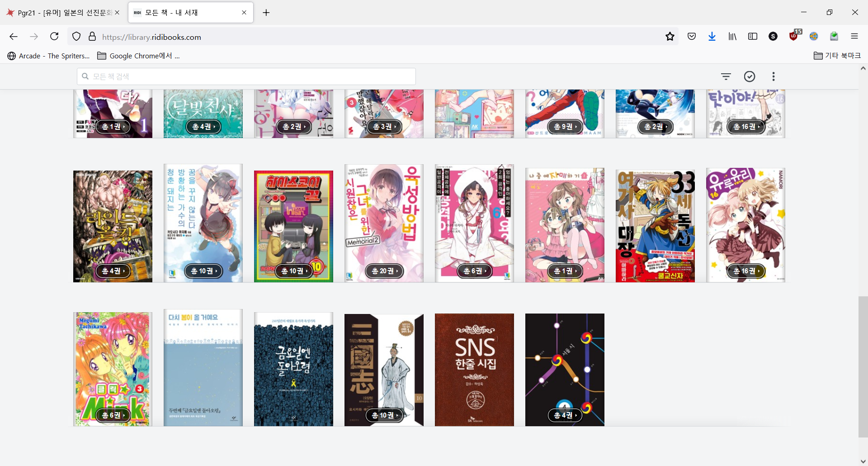Expand the 총 9권 series badge
The height and width of the screenshot is (466, 868).
coord(565,127)
